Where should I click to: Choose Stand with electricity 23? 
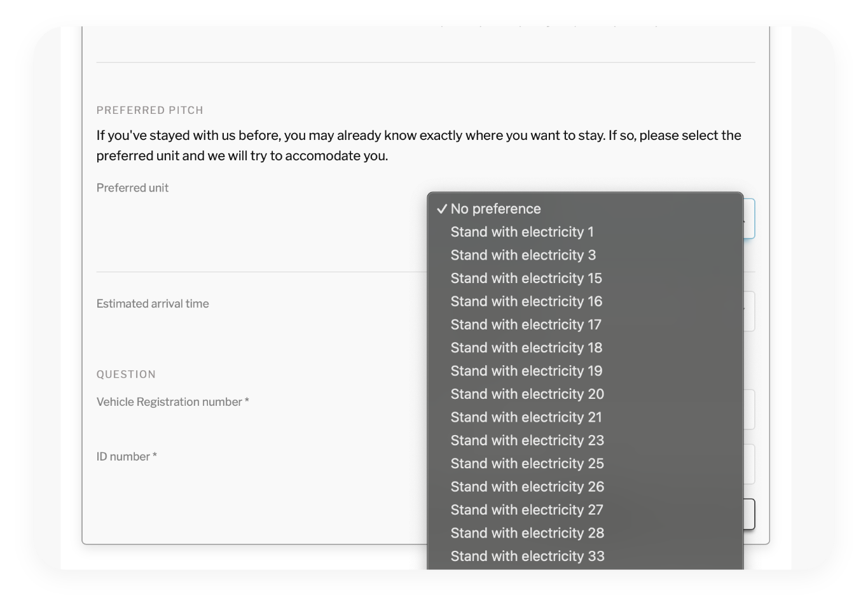click(527, 440)
